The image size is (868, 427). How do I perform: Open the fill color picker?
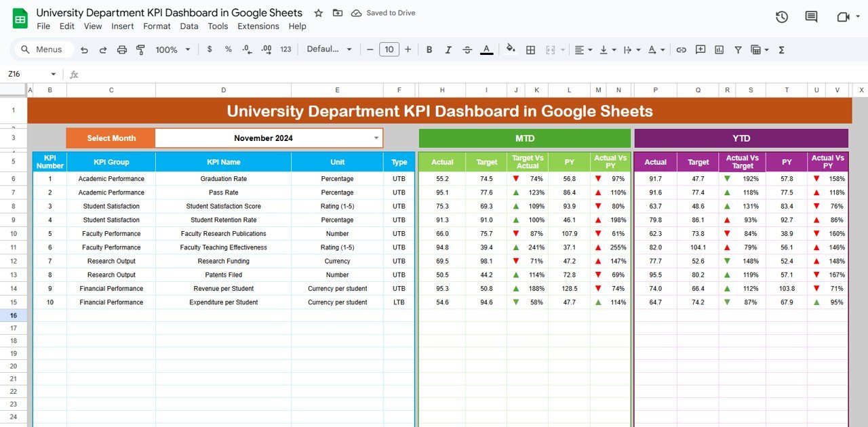pos(511,49)
